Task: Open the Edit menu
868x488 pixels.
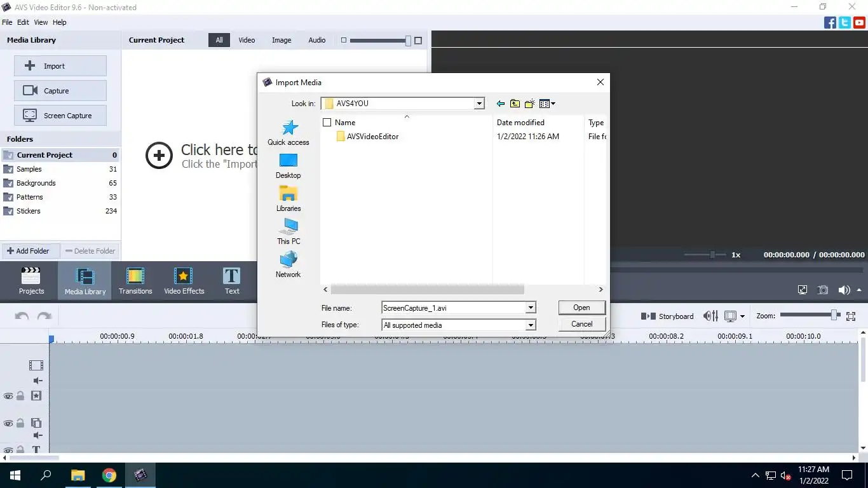Action: (23, 22)
